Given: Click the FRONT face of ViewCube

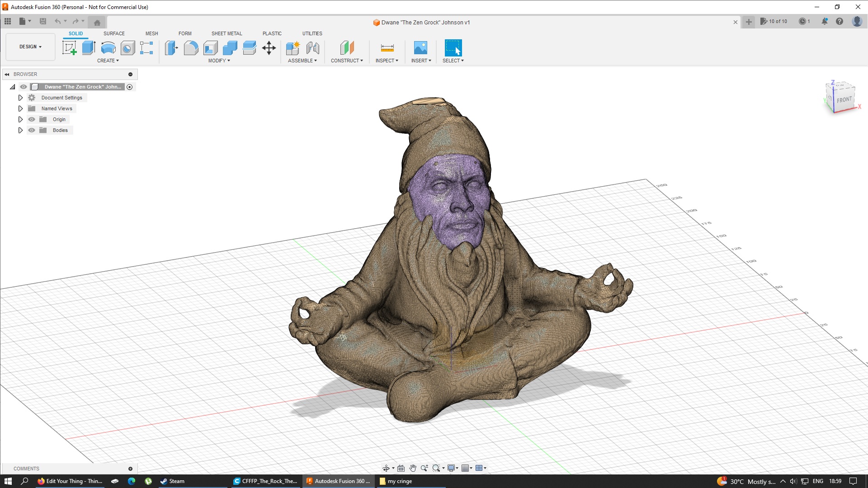Looking at the screenshot, I should pyautogui.click(x=844, y=99).
